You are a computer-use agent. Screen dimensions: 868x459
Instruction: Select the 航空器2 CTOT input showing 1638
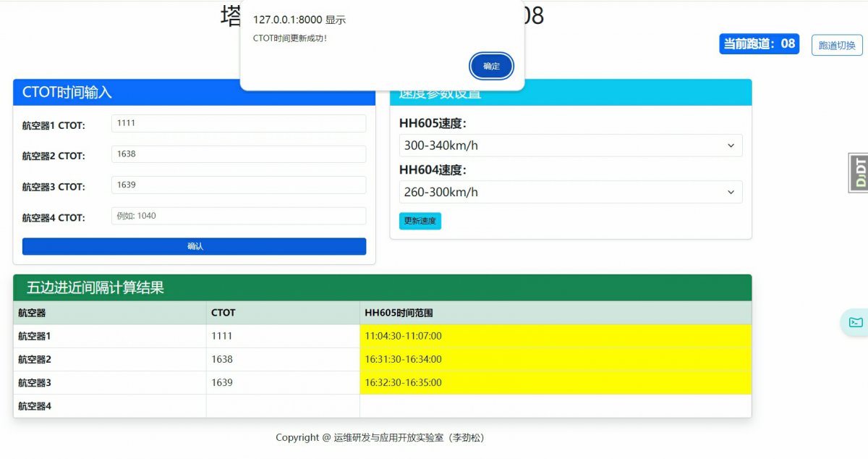238,153
